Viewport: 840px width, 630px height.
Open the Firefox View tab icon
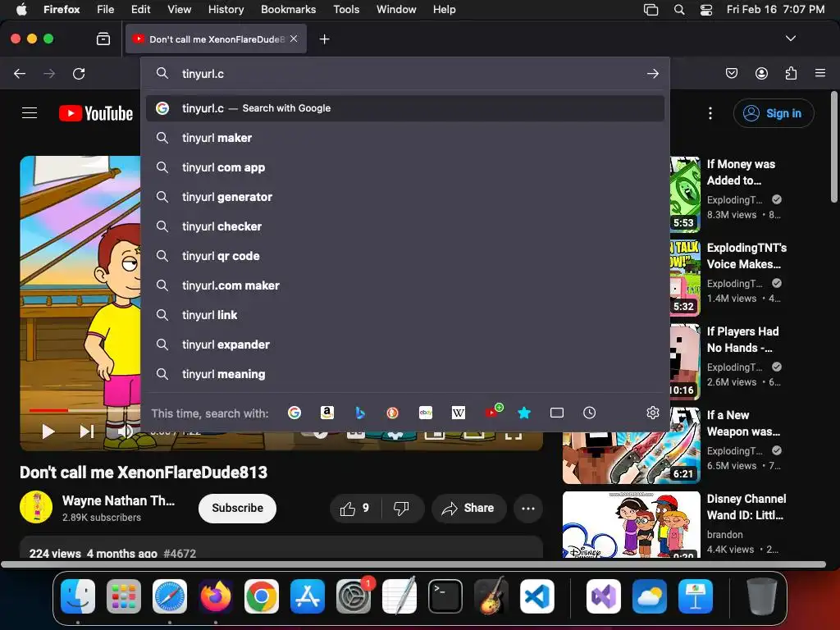(x=103, y=39)
